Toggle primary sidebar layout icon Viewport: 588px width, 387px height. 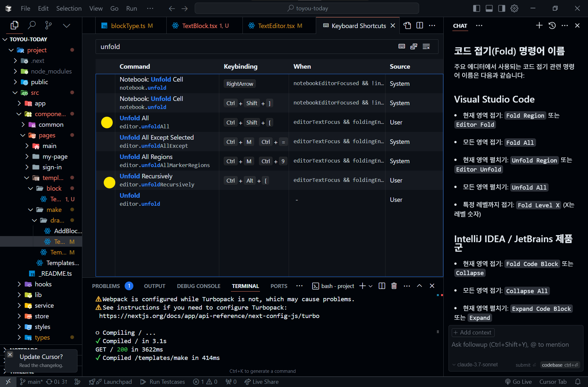477,8
